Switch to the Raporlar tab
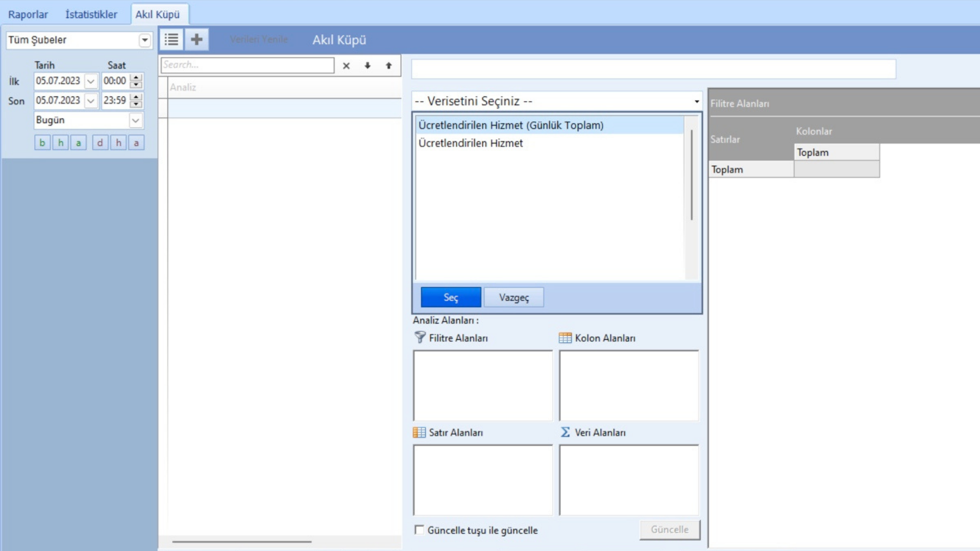 (x=28, y=14)
